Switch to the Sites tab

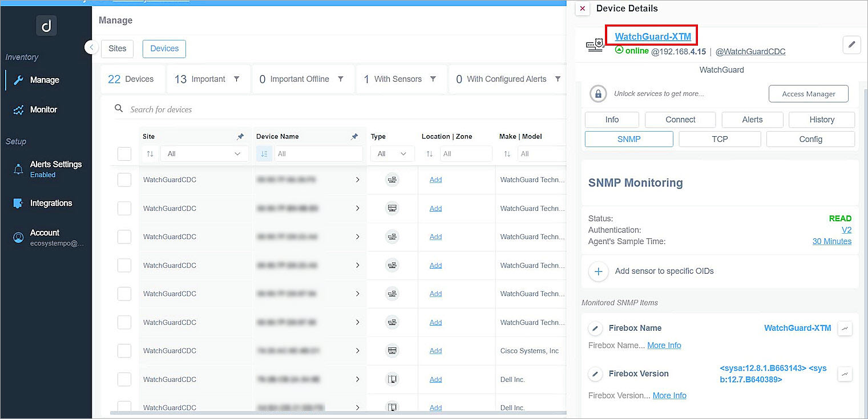pos(117,48)
